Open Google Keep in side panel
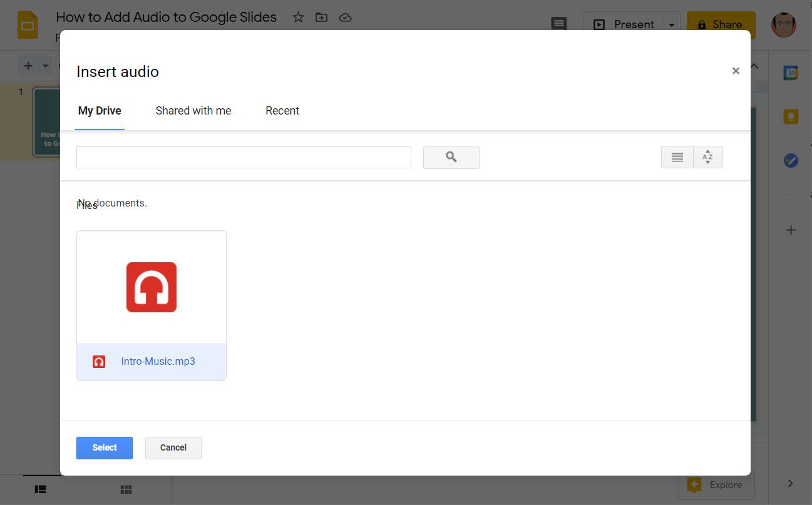812x505 pixels. (791, 116)
